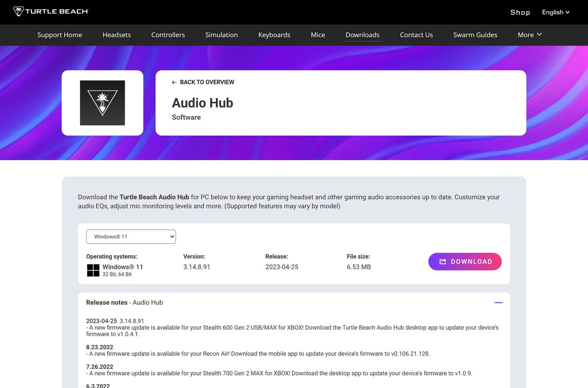Click release date 2023-04-25
Viewport: 588px width, 388px height.
pos(282,267)
